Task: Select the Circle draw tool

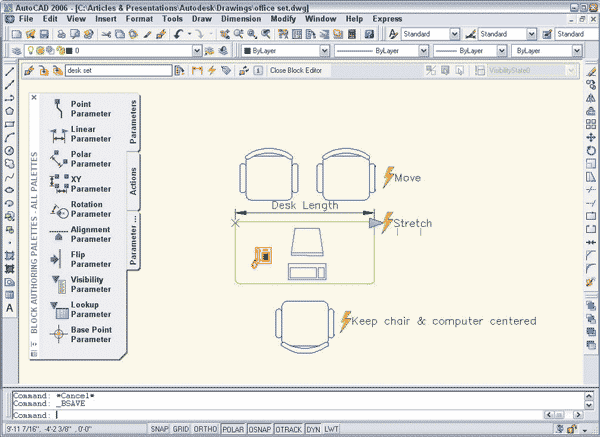Action: tap(10, 151)
